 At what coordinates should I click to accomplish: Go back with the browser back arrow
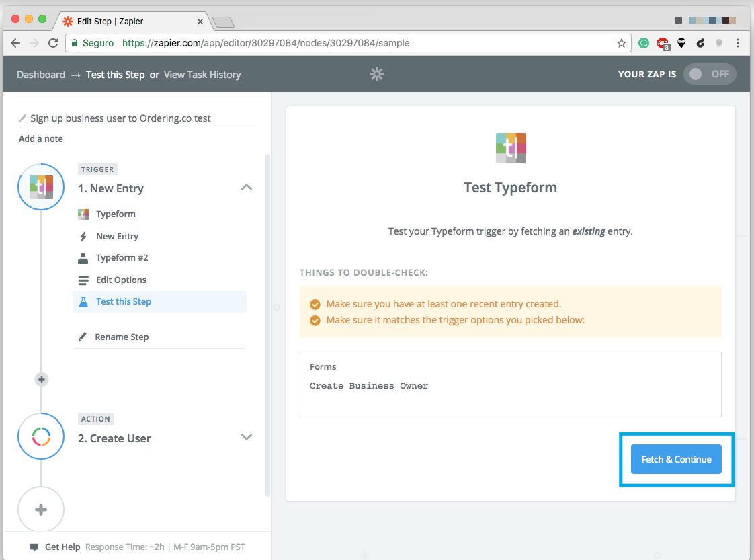[15, 43]
